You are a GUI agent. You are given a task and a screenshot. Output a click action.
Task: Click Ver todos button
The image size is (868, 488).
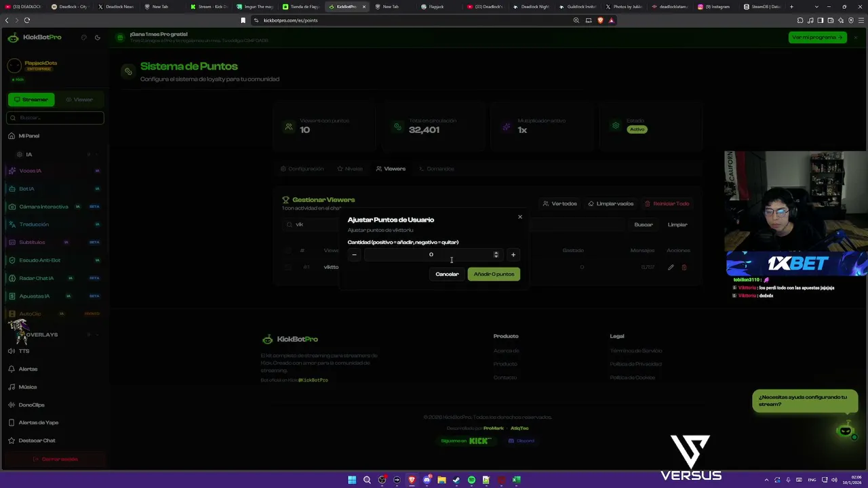pyautogui.click(x=560, y=203)
